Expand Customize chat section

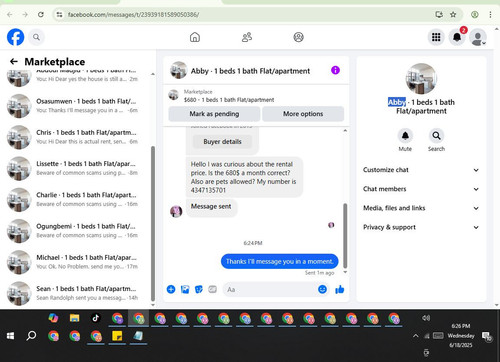[x=421, y=170]
